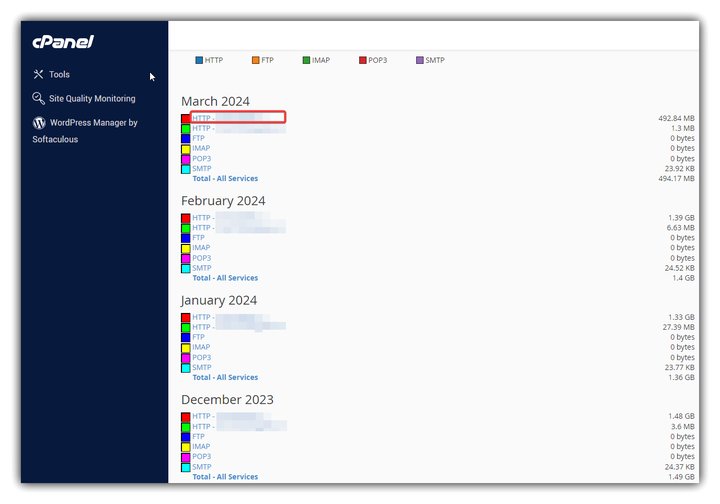Click green square beside February 2024 HTTP
Image resolution: width=720 pixels, height=504 pixels.
click(x=186, y=228)
